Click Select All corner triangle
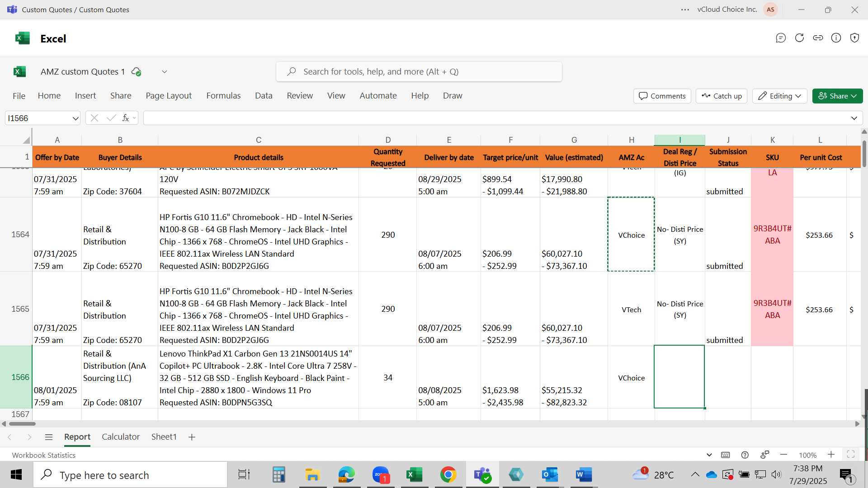The width and height of the screenshot is (868, 488). point(27,140)
